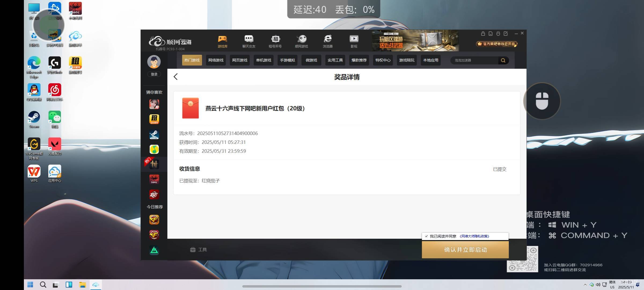Select the 爆款推荐 tab

coord(359,60)
